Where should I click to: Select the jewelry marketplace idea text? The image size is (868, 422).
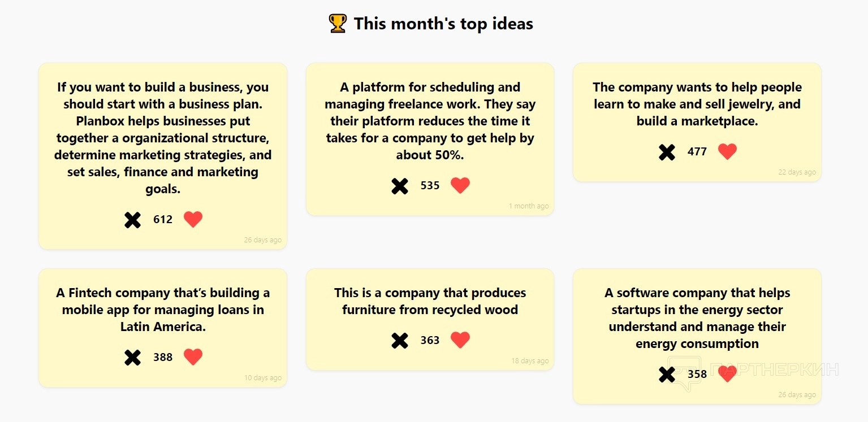[697, 104]
